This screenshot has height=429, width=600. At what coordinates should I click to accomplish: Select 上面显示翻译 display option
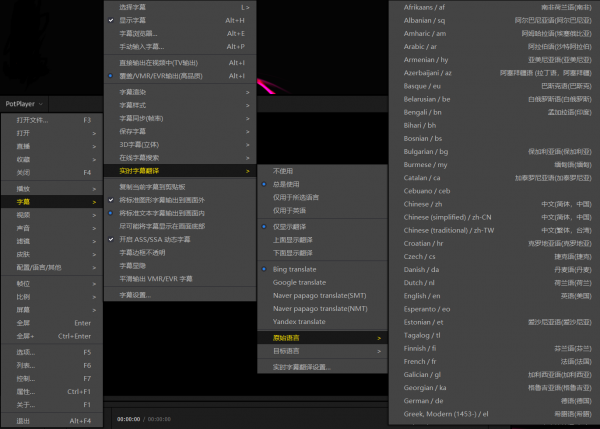coord(323,240)
